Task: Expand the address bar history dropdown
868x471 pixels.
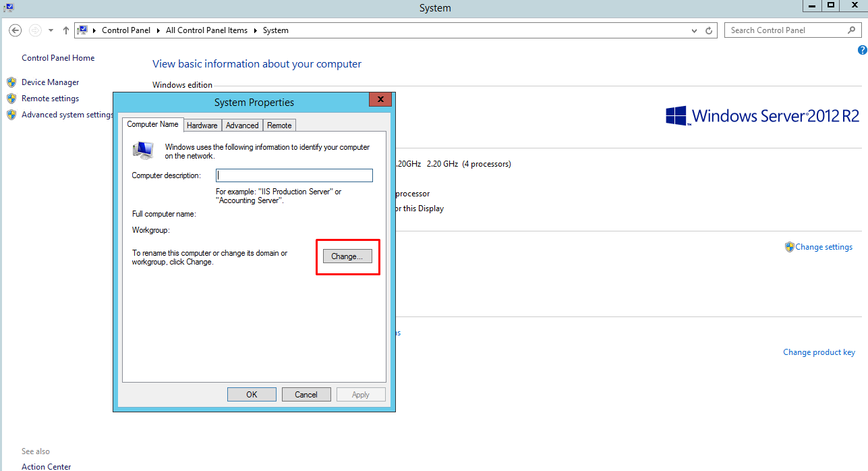Action: [695, 30]
